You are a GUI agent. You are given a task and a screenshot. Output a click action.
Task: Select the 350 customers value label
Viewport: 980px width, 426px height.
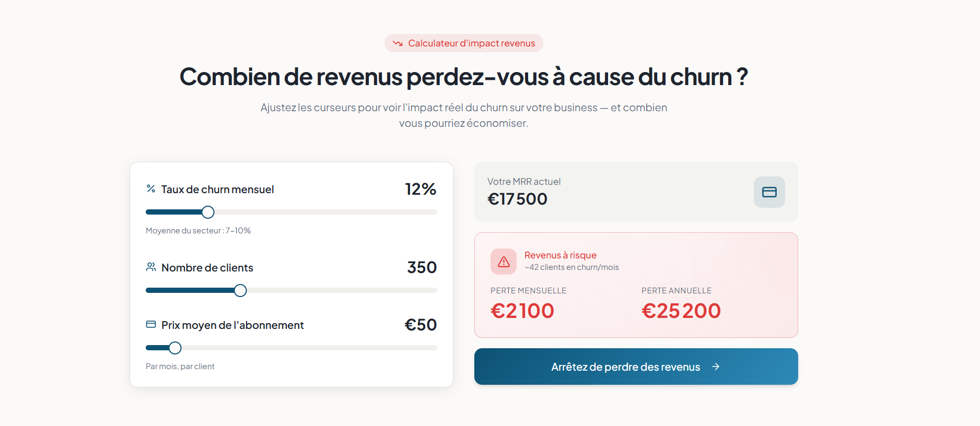coord(421,267)
